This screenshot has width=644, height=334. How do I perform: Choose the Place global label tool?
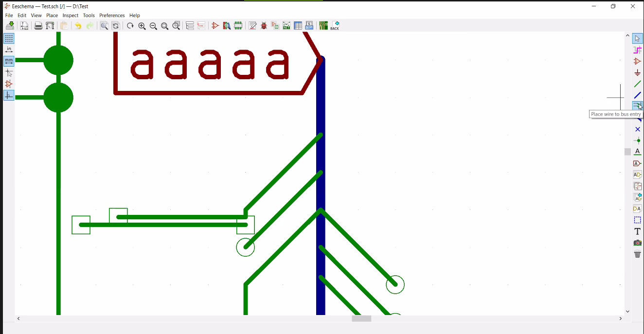pos(638,163)
